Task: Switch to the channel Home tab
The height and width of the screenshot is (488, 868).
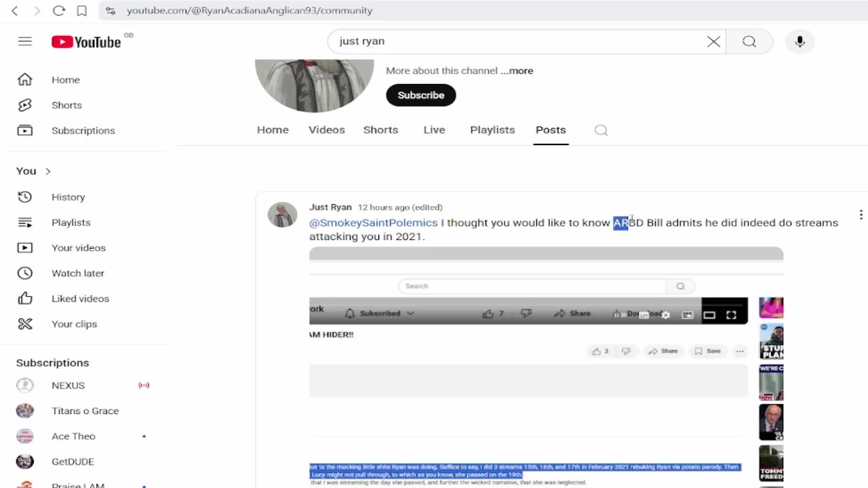Action: click(x=273, y=130)
